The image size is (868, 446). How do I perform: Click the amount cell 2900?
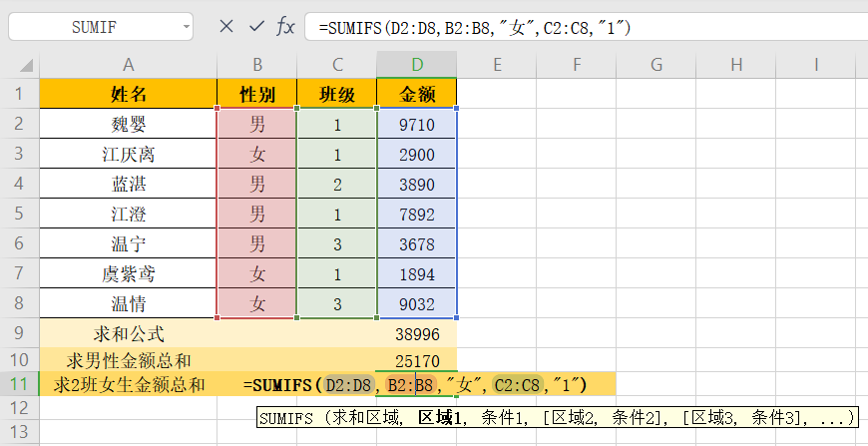417,154
